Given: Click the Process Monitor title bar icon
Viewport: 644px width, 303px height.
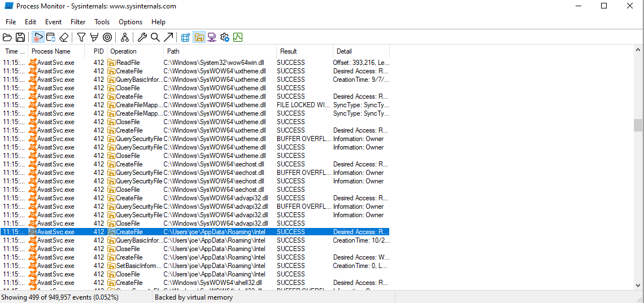Looking at the screenshot, I should [x=8, y=6].
